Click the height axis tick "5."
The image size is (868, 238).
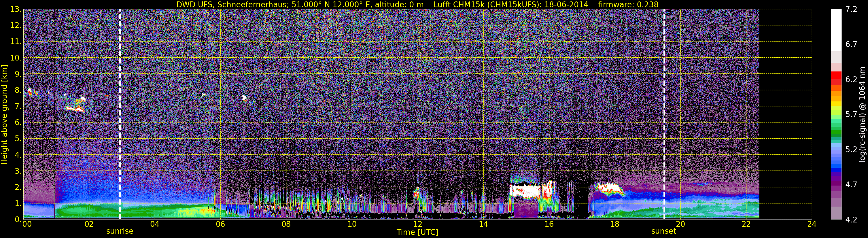tap(18, 139)
